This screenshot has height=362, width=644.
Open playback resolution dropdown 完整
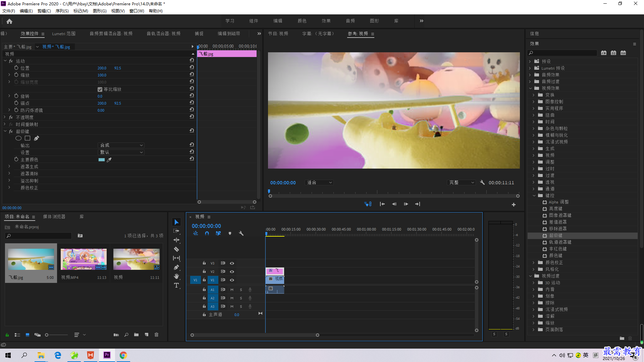[462, 182]
